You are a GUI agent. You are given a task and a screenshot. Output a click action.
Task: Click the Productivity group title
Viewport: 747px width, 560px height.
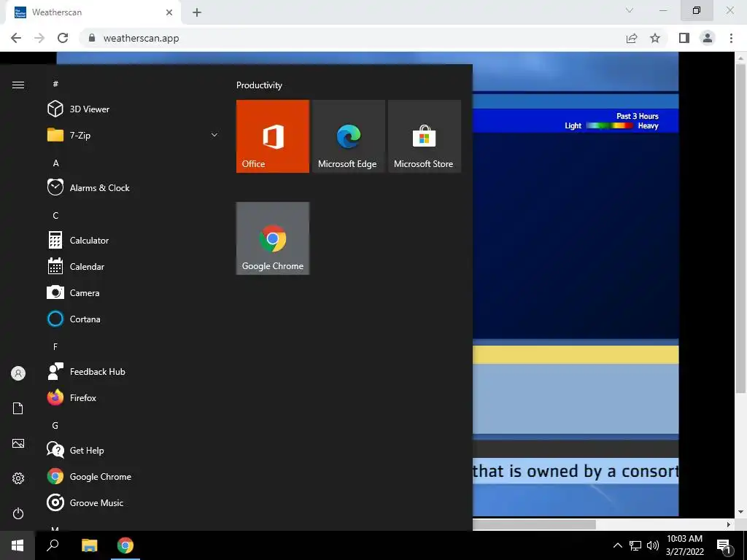(x=259, y=85)
